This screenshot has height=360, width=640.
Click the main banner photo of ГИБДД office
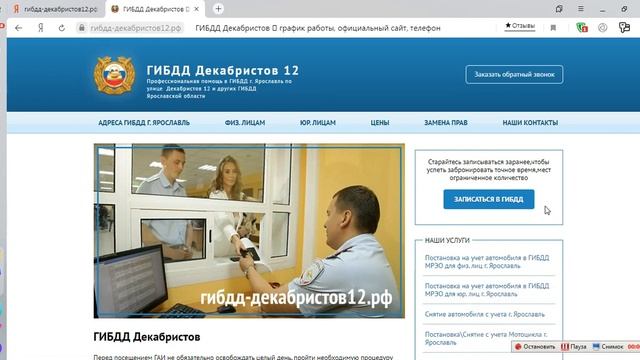tap(249, 231)
